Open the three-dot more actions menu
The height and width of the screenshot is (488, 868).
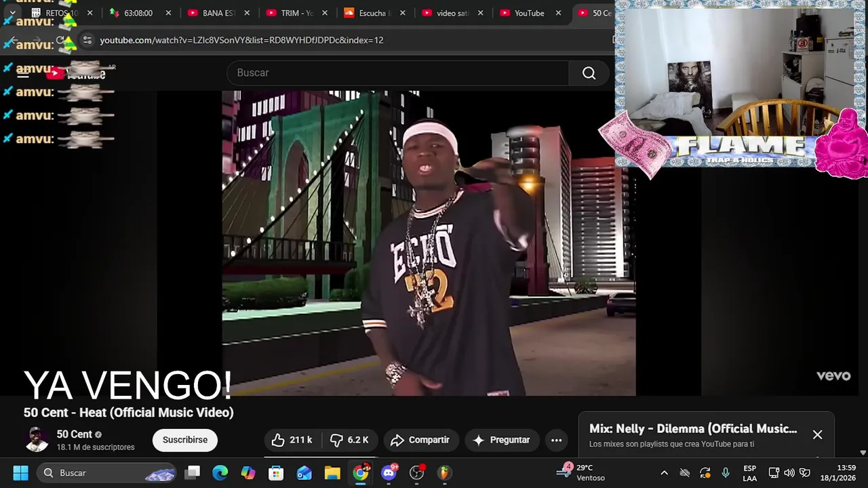point(556,440)
